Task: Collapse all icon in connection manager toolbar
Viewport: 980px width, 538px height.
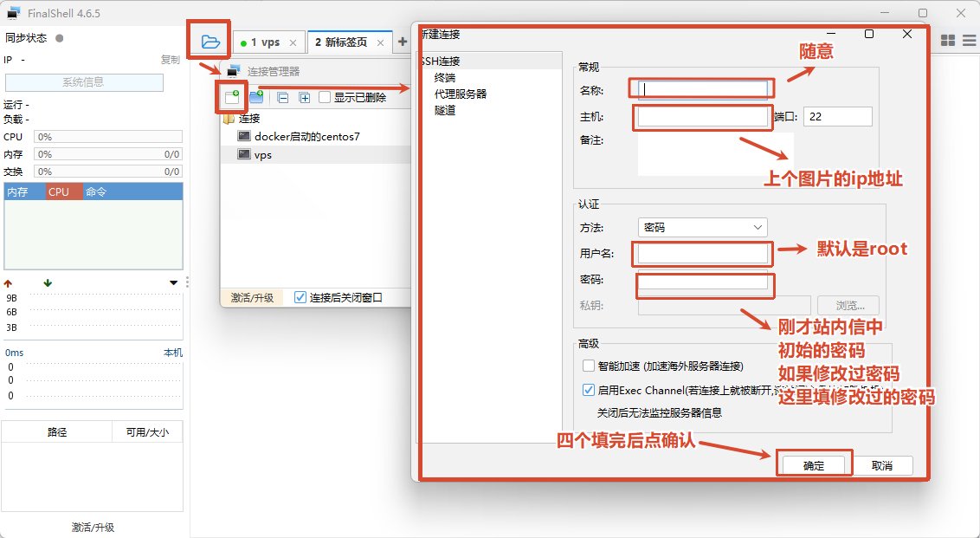Action: click(282, 98)
